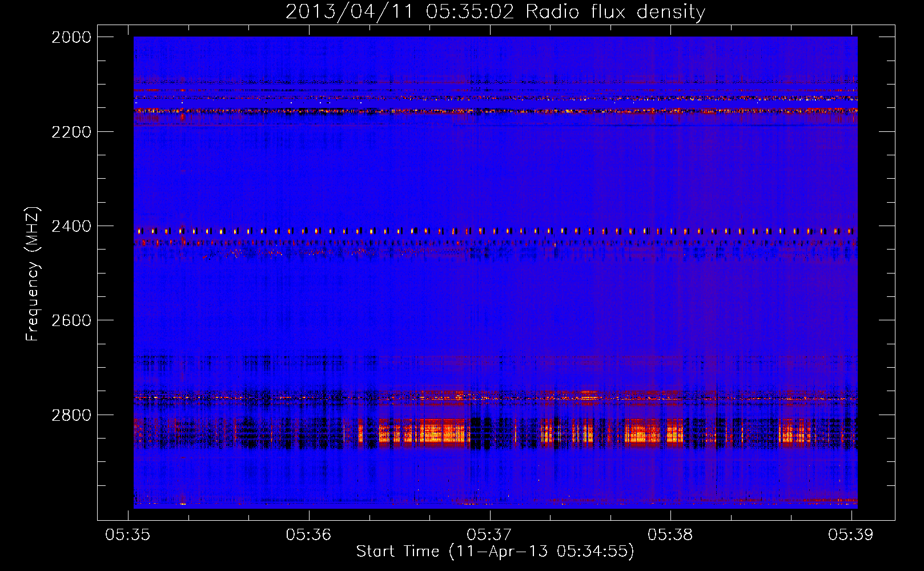Click the 2800 frequency axis label
Viewport: 924px width, 571px height.
coord(71,415)
